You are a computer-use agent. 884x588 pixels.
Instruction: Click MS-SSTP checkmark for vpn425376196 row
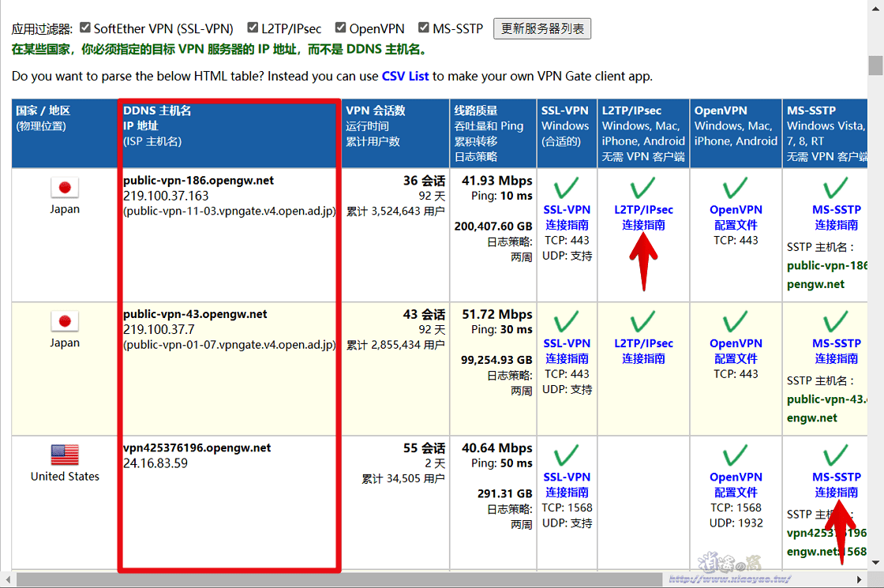point(836,455)
